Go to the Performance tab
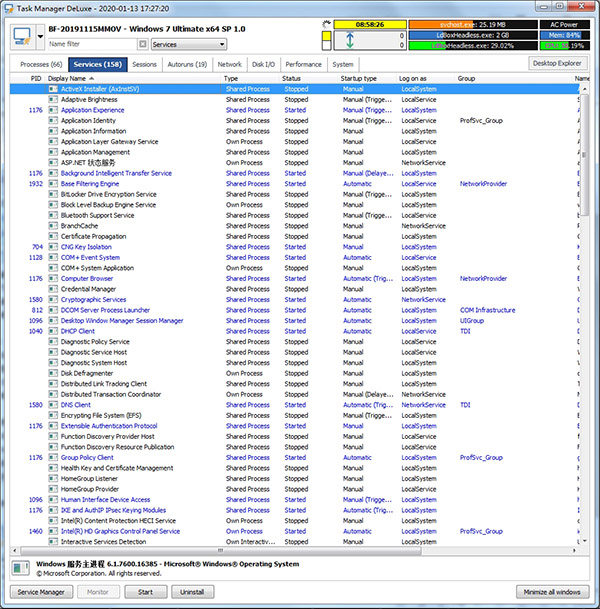Viewport: 600px width, 609px height. (x=304, y=64)
